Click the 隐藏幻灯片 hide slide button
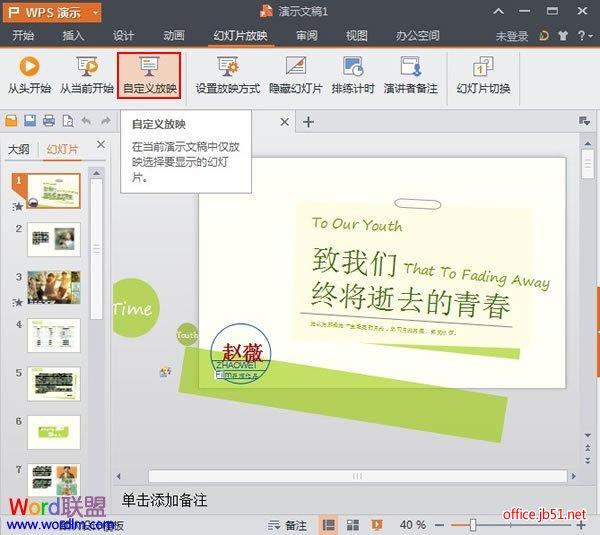 click(295, 75)
